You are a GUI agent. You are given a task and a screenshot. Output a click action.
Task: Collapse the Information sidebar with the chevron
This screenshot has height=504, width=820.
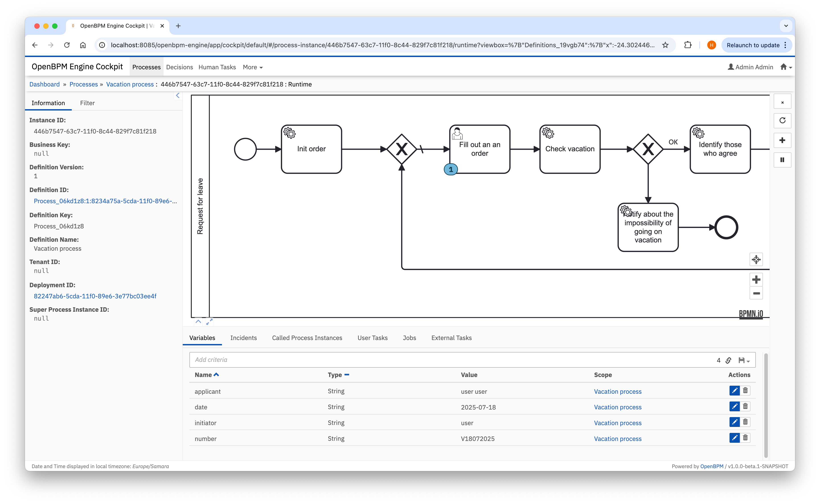[x=178, y=95]
